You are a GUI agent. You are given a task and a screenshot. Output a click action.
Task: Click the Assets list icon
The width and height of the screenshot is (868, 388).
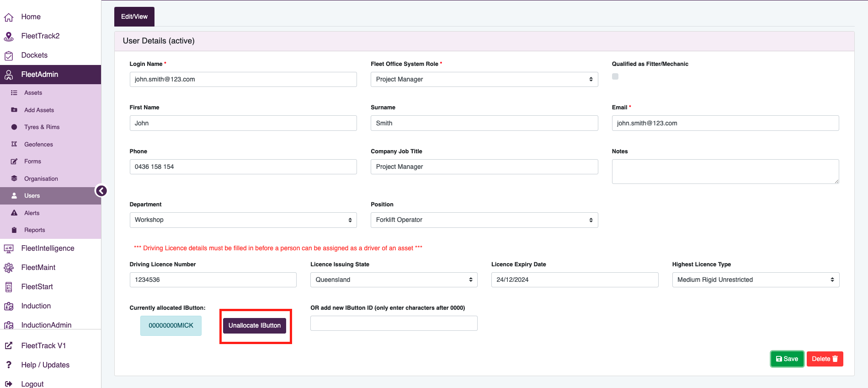coord(14,93)
